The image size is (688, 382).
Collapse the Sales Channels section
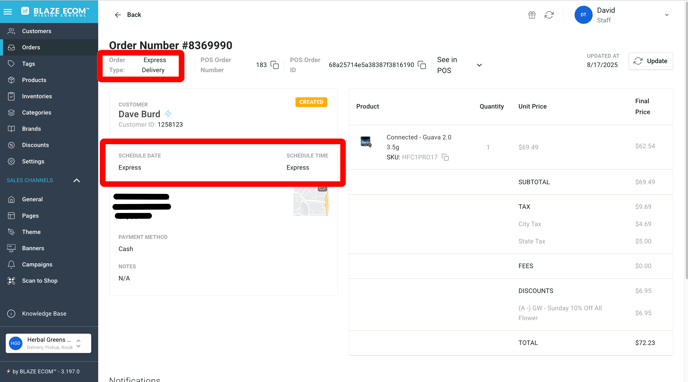pos(76,180)
